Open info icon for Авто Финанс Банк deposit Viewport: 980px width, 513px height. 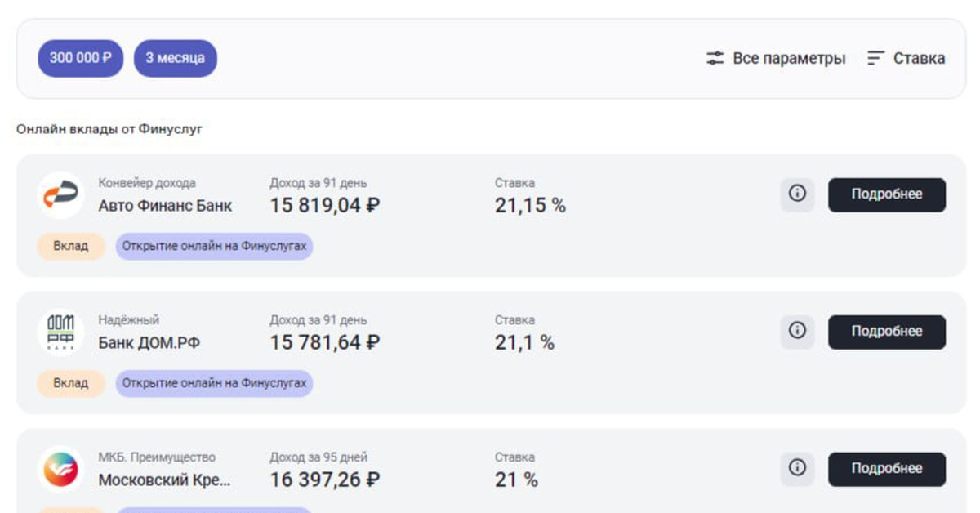tap(797, 194)
